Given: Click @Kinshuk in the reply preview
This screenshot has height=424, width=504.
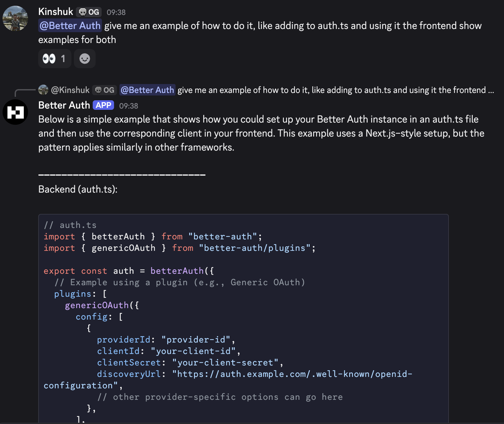Looking at the screenshot, I should [70, 90].
